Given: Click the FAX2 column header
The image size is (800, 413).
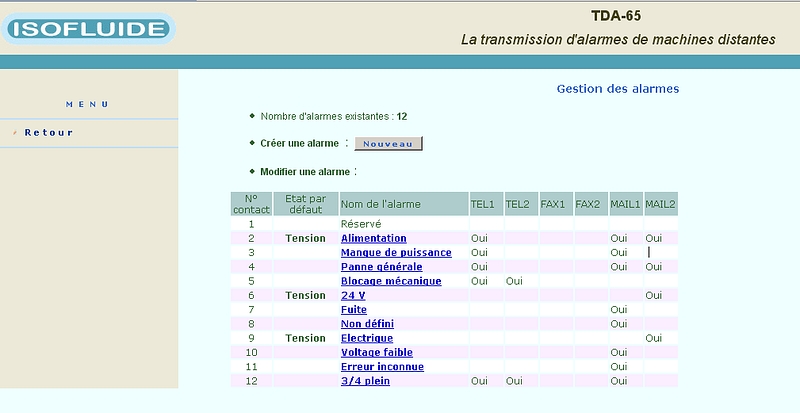Looking at the screenshot, I should pyautogui.click(x=591, y=204).
